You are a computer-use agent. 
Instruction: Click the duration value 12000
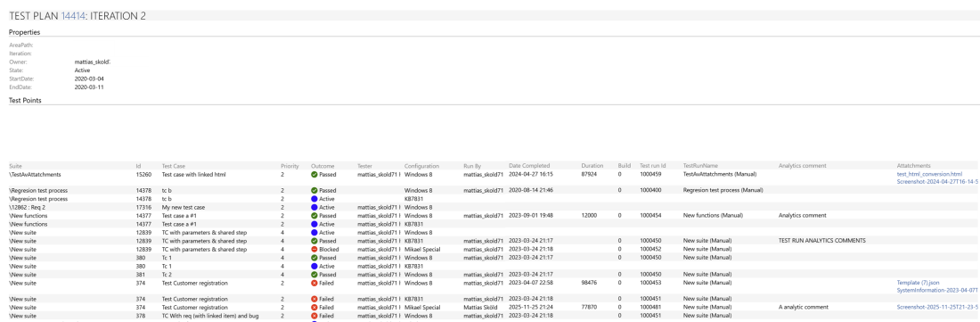(589, 216)
